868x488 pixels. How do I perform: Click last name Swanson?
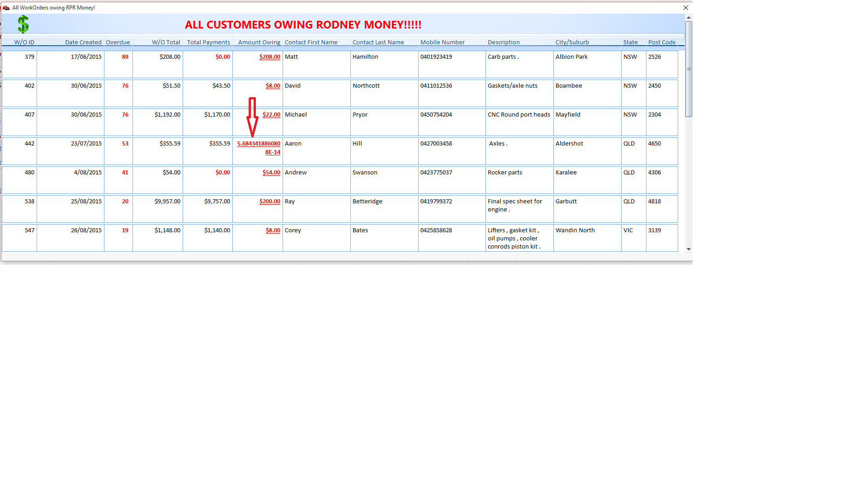[365, 173]
